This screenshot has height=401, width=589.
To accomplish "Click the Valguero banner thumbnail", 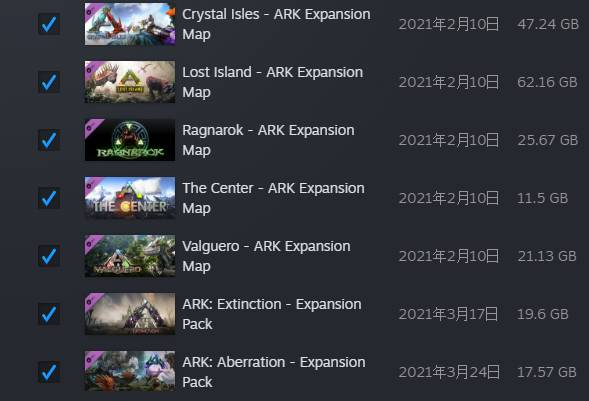I will pos(130,256).
